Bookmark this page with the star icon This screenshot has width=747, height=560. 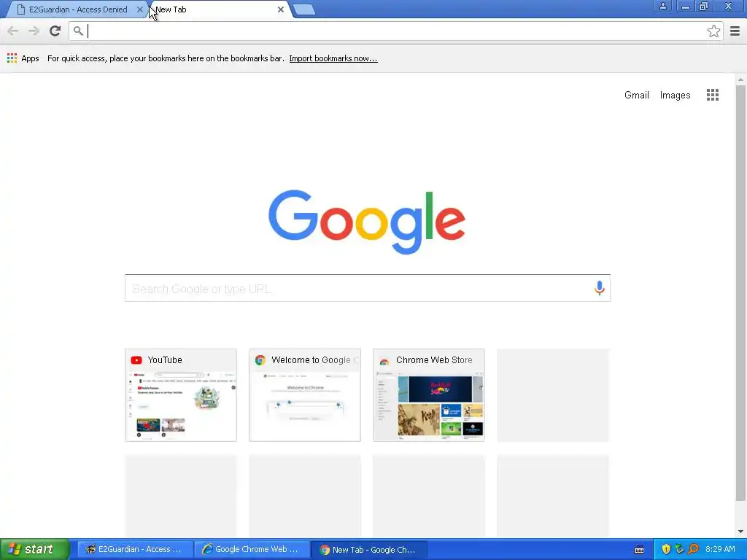[713, 31]
